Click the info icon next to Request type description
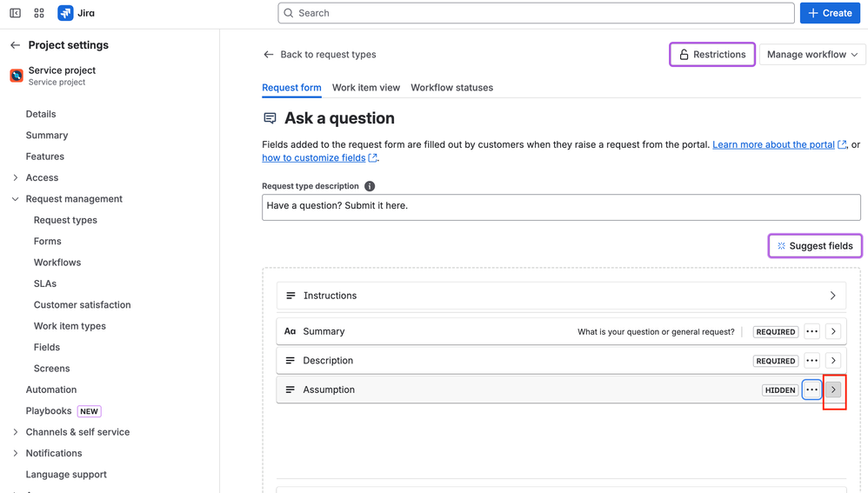Viewport: 868px width, 493px height. point(370,186)
